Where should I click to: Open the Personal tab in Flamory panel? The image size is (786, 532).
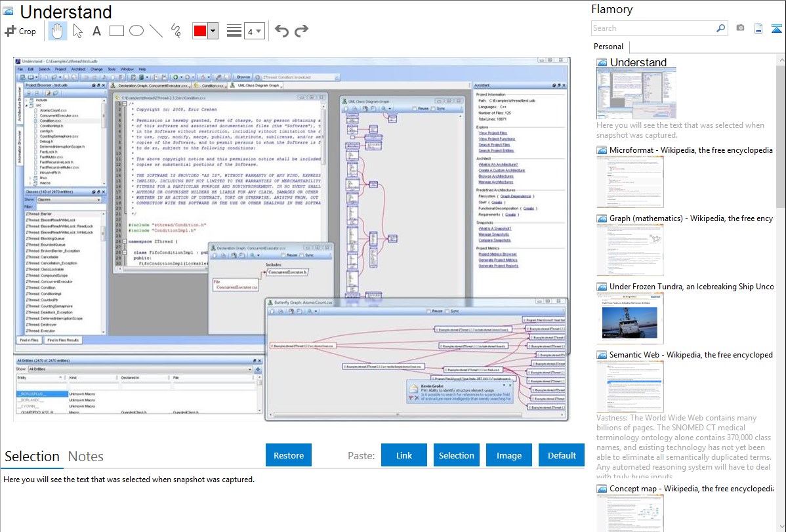tap(608, 47)
